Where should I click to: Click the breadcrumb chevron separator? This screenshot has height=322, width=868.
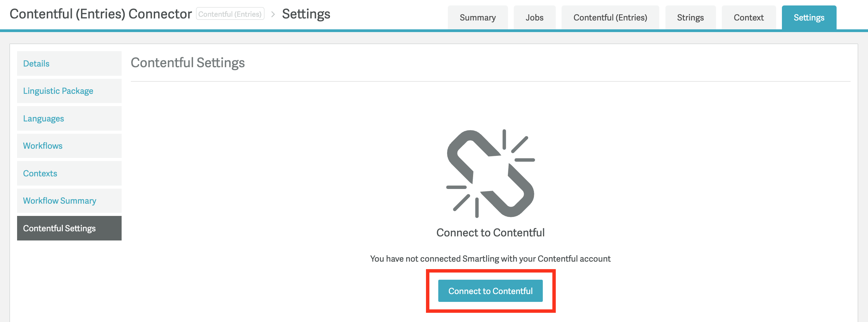[x=273, y=14]
